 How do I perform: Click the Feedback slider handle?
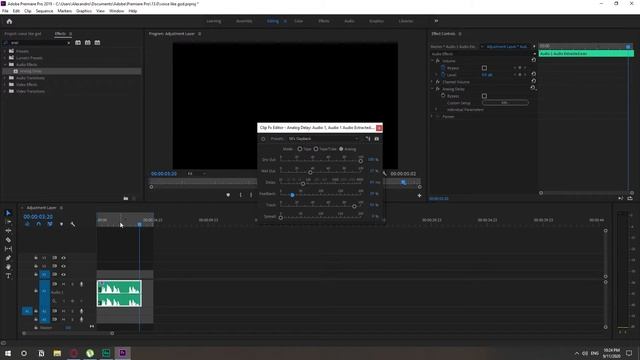[x=292, y=195]
